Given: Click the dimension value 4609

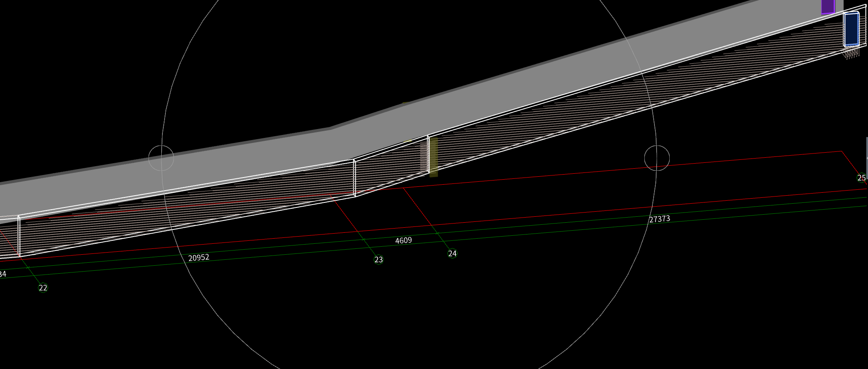Looking at the screenshot, I should click(x=403, y=240).
